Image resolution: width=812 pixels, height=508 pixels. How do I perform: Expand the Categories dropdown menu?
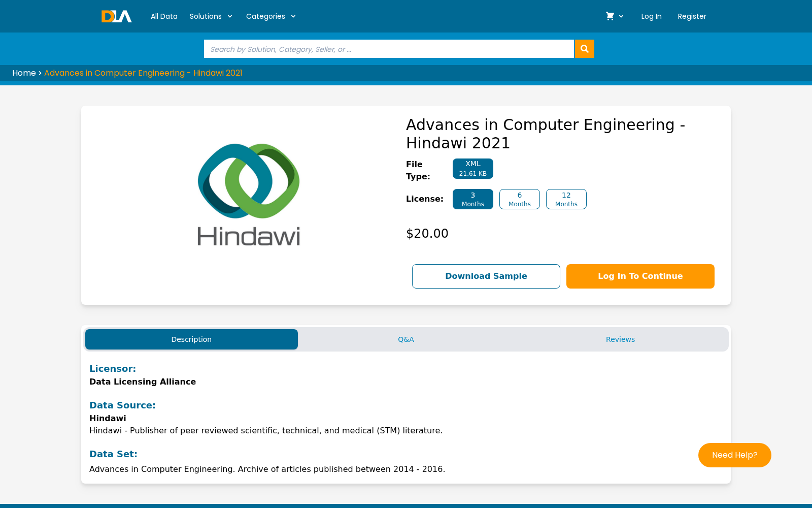(271, 16)
